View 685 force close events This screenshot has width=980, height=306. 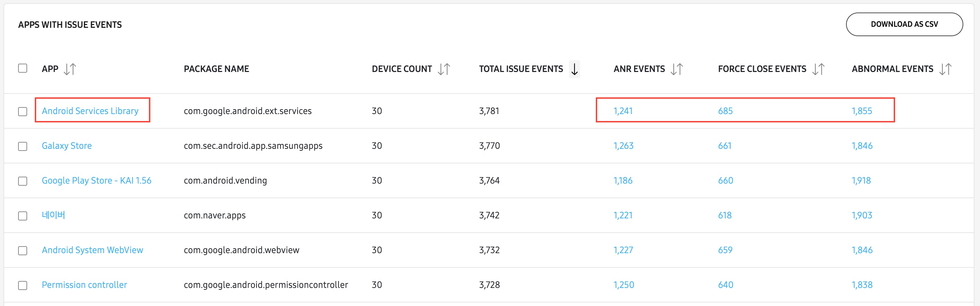(x=725, y=111)
